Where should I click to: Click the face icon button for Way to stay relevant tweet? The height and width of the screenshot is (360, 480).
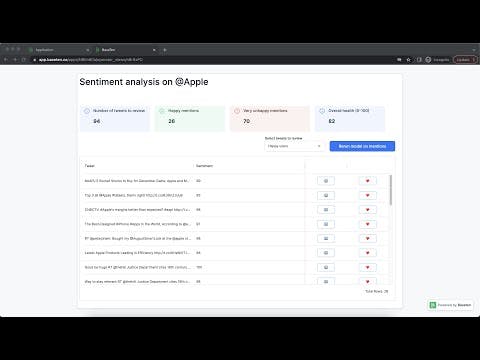pos(326,281)
